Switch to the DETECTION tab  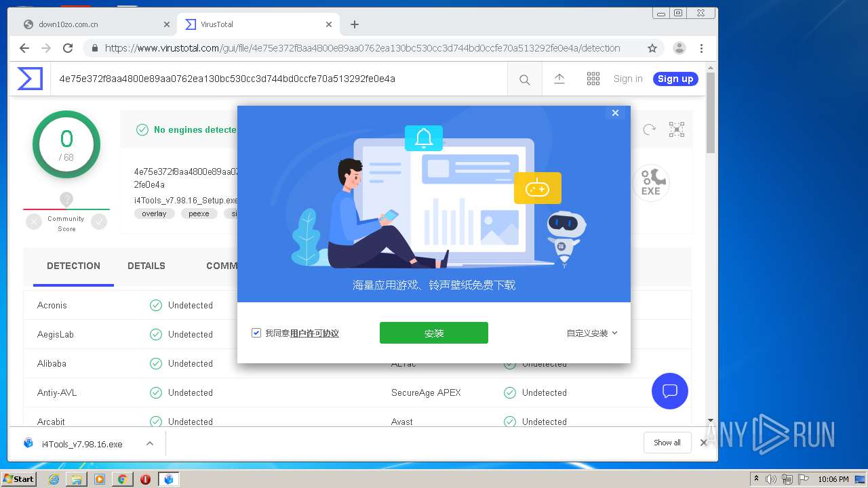73,266
